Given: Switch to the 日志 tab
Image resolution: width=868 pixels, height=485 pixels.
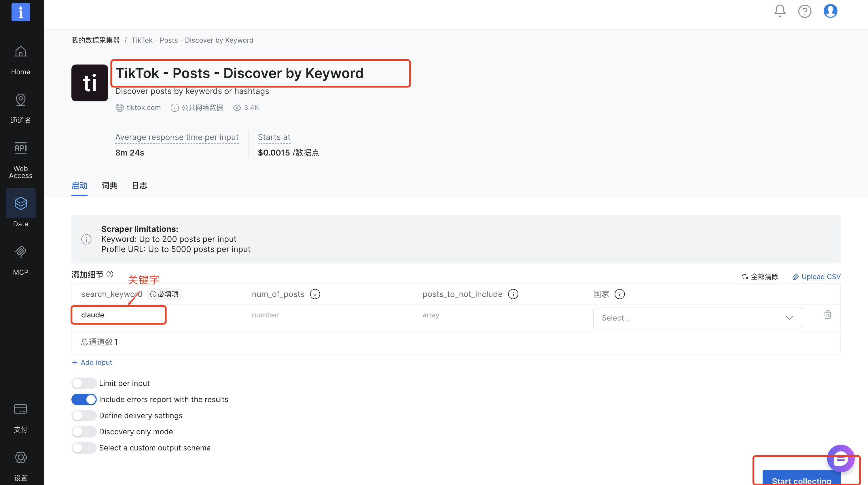Looking at the screenshot, I should click(139, 186).
